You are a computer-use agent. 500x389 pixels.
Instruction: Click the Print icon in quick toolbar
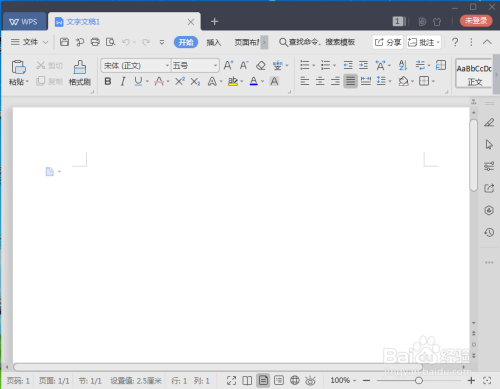pos(95,42)
